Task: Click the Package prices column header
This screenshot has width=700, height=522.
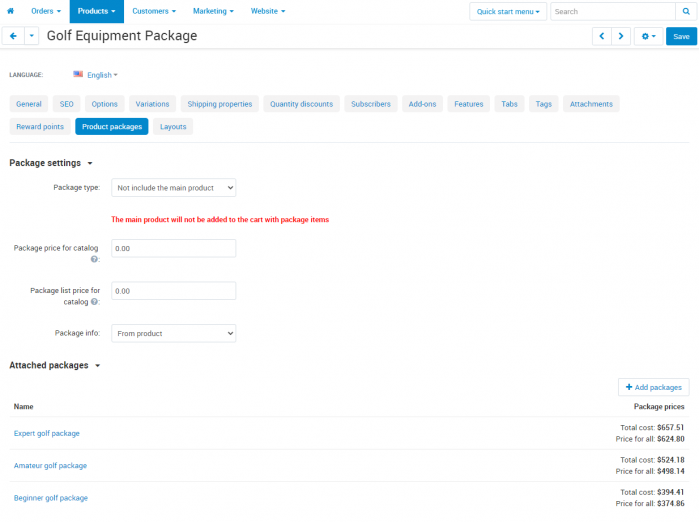Action: pos(659,407)
